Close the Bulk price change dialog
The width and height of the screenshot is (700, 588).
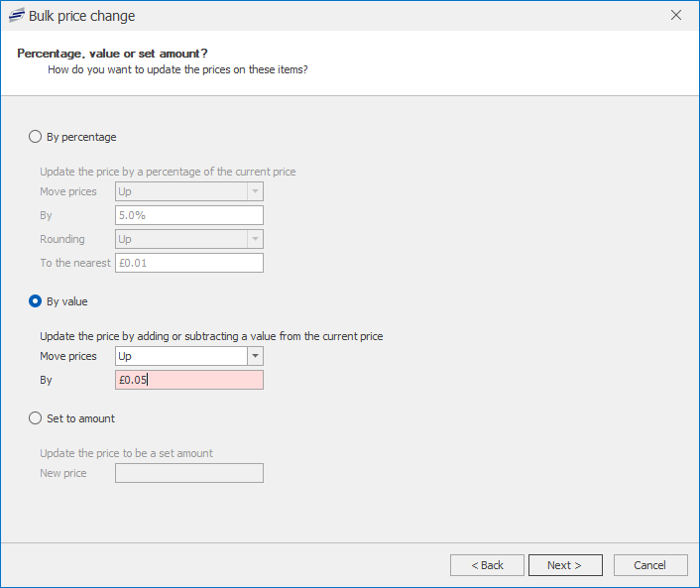coord(676,16)
